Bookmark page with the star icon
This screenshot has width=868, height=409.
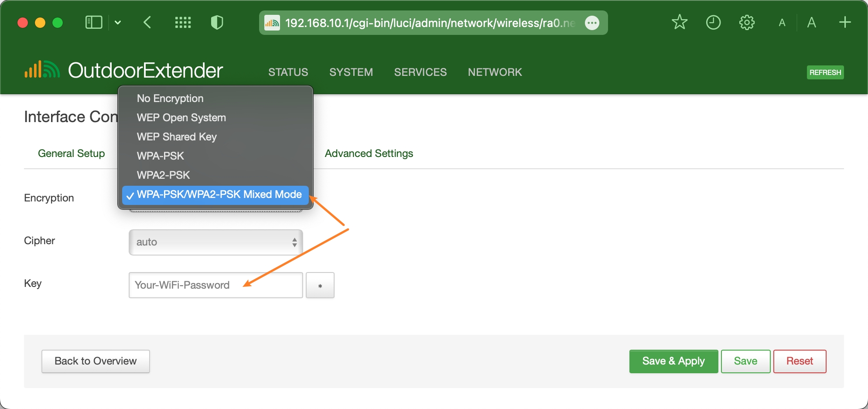tap(679, 22)
